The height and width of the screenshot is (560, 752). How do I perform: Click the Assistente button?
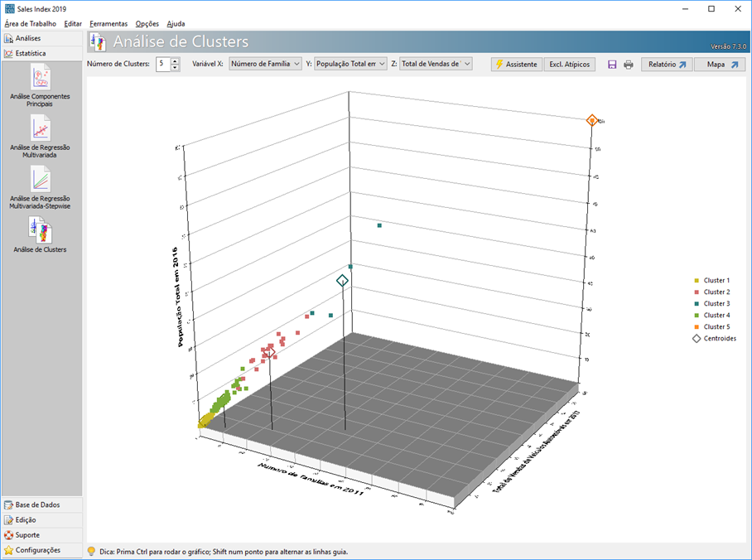tap(516, 65)
